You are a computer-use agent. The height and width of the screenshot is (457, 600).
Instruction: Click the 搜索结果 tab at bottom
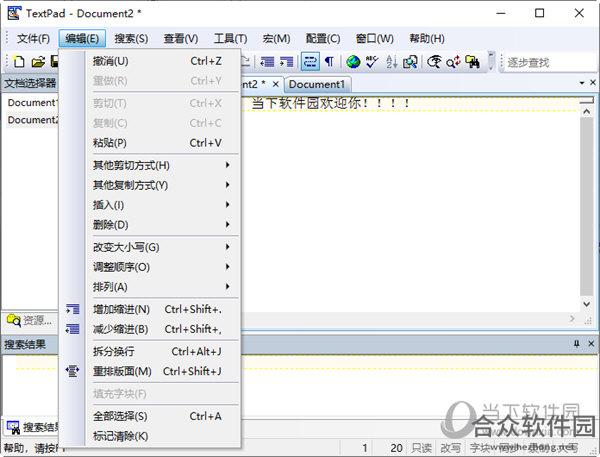33,427
